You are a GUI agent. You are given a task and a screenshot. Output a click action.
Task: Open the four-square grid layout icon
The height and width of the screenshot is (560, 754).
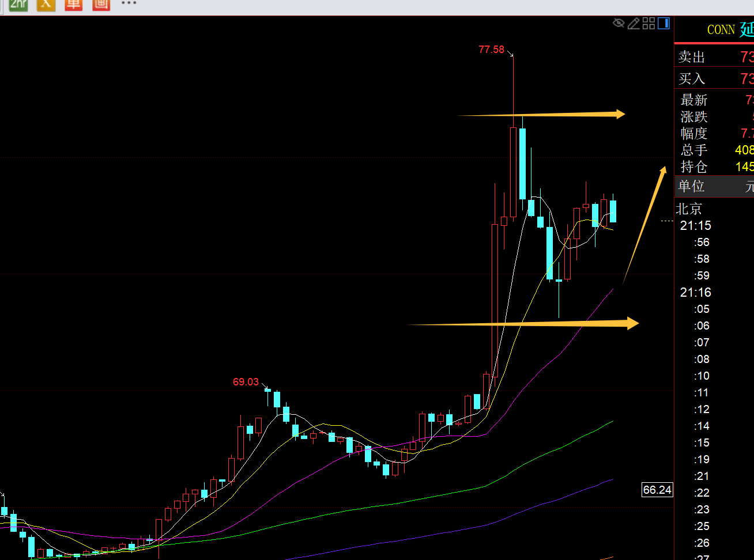click(649, 23)
